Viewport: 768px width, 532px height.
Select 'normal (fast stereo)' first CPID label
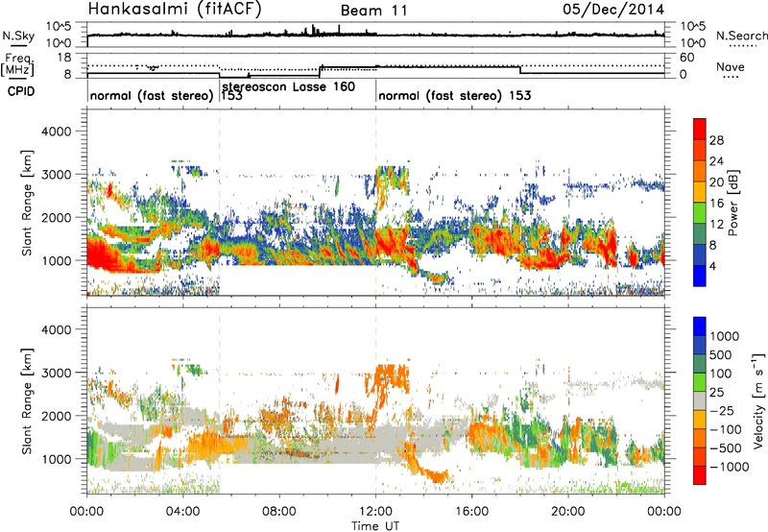click(152, 95)
